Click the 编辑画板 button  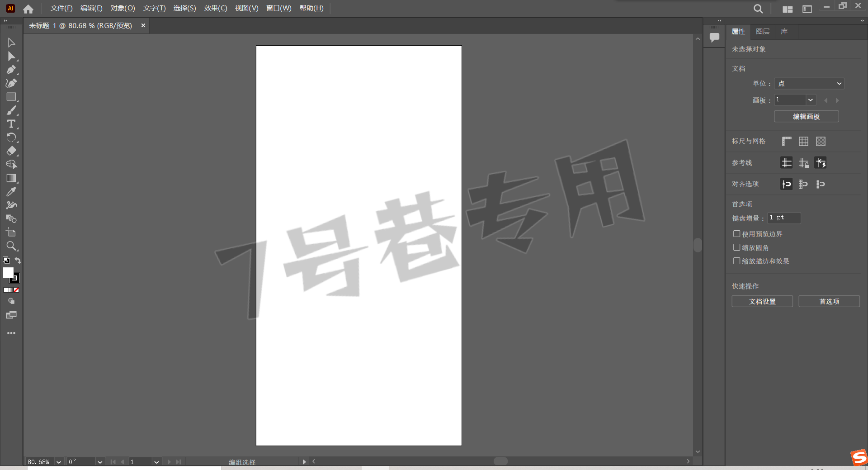pos(807,117)
